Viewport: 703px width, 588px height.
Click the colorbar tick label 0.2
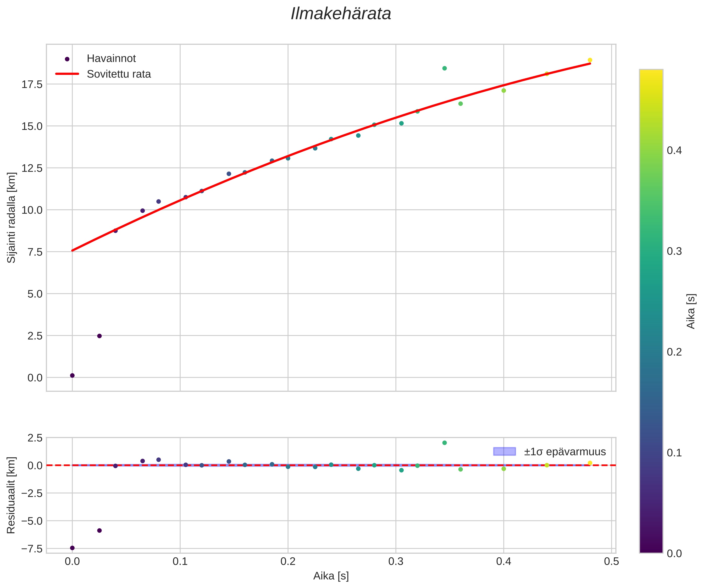674,352
